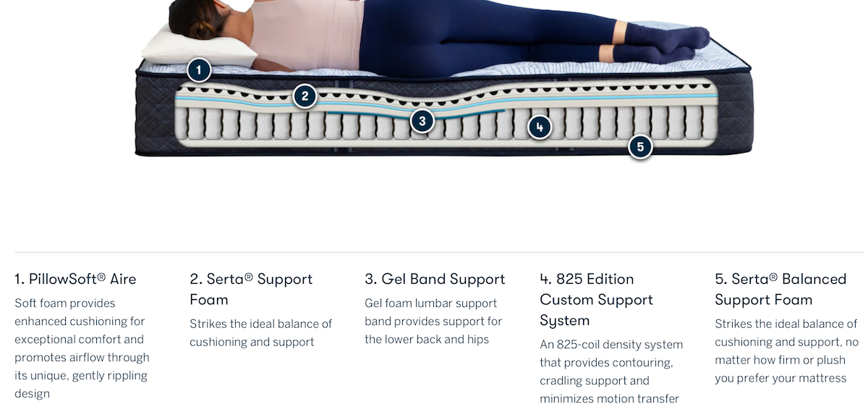The width and height of the screenshot is (868, 404).
Task: Select hotspot marker number 2
Action: pyautogui.click(x=305, y=96)
